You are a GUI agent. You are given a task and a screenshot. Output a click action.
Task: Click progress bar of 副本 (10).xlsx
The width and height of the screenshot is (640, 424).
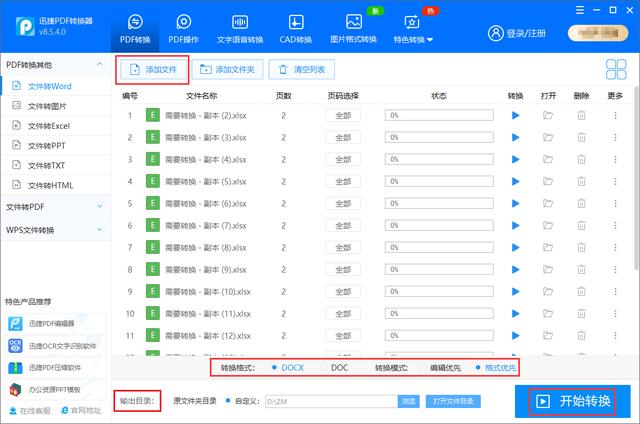point(439,292)
